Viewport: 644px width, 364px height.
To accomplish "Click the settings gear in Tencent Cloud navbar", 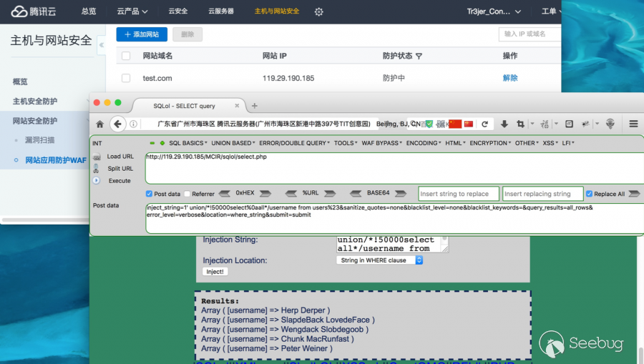I will tap(319, 11).
